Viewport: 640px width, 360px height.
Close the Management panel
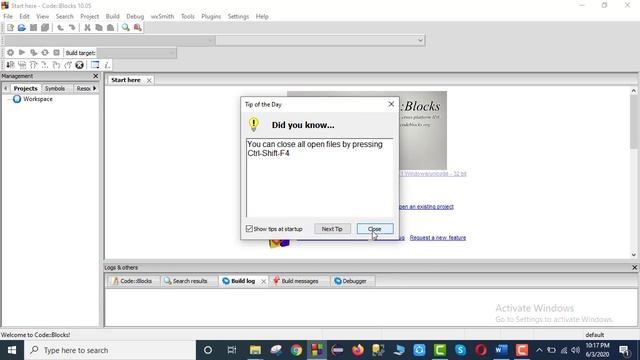pos(96,76)
